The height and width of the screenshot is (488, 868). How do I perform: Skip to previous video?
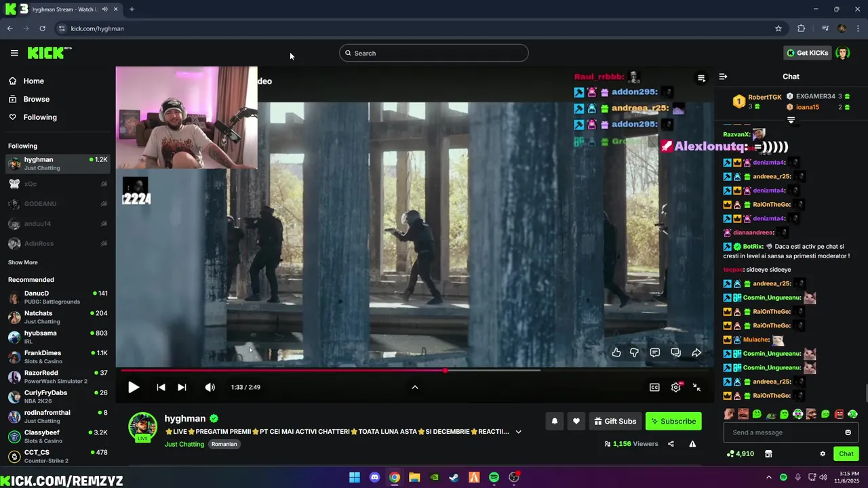161,387
